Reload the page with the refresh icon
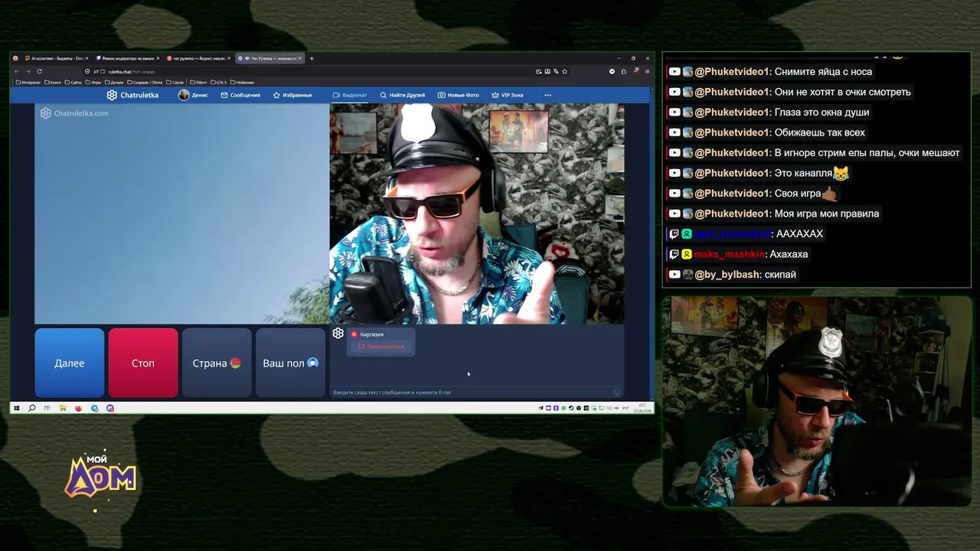Image resolution: width=980 pixels, height=551 pixels. click(39, 71)
